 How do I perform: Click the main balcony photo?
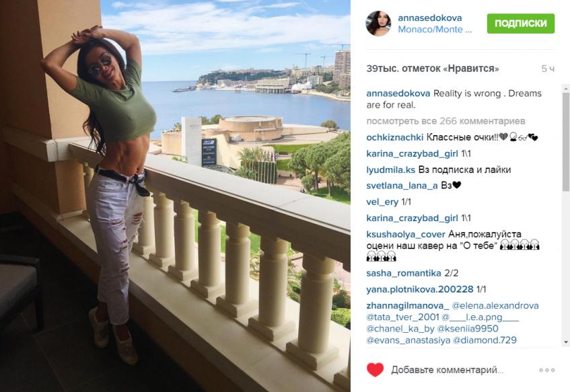point(175,196)
